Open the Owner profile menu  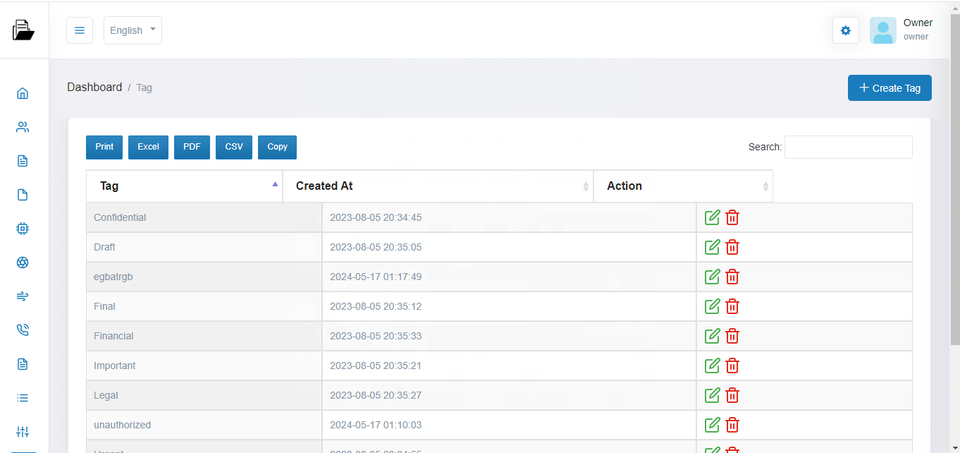coord(901,30)
